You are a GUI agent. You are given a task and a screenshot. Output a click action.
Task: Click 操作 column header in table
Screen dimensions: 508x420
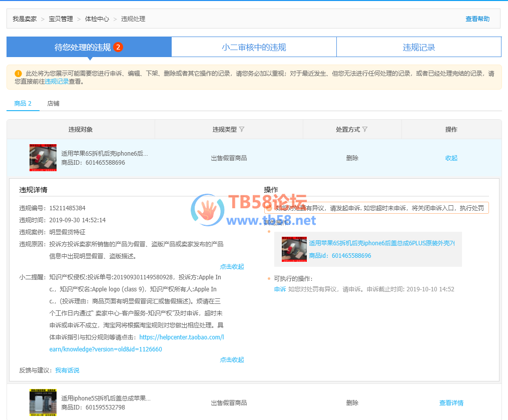click(x=451, y=130)
